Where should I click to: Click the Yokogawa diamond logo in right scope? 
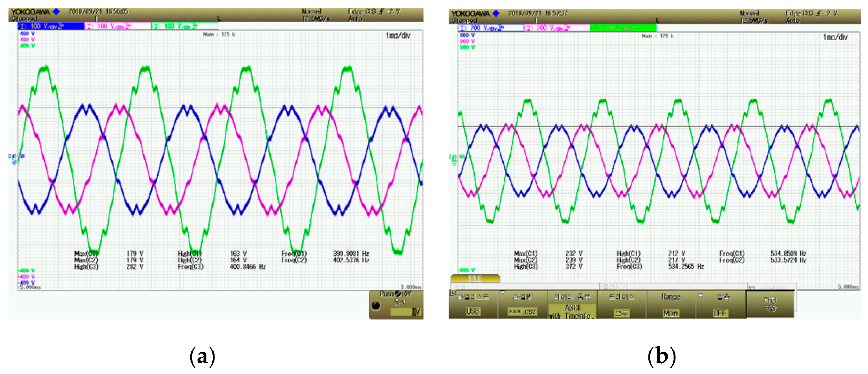[x=496, y=14]
